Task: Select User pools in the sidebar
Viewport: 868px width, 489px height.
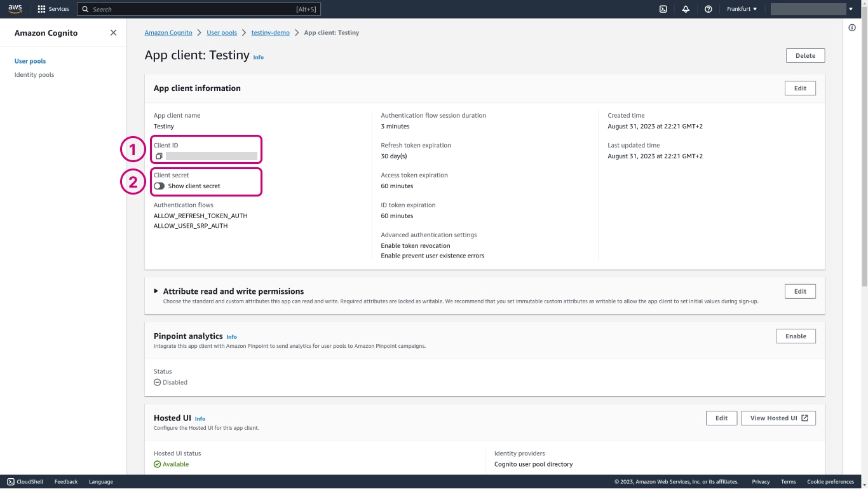Action: point(30,62)
